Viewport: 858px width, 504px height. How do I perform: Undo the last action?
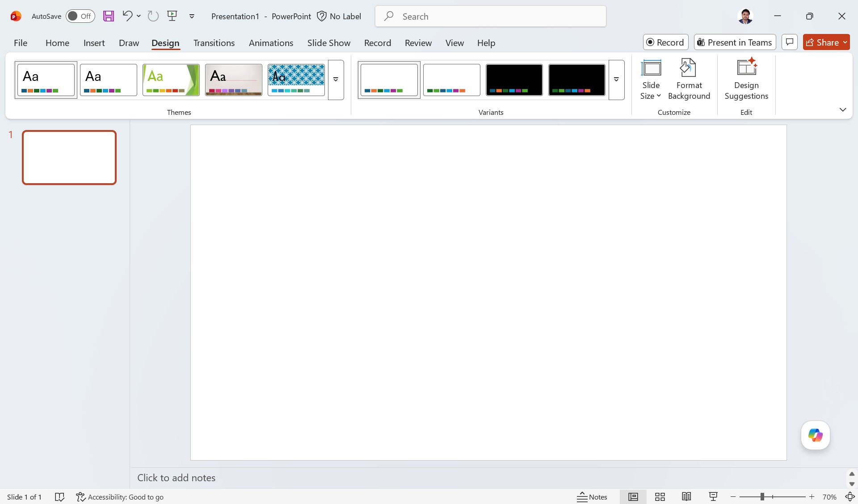[127, 16]
